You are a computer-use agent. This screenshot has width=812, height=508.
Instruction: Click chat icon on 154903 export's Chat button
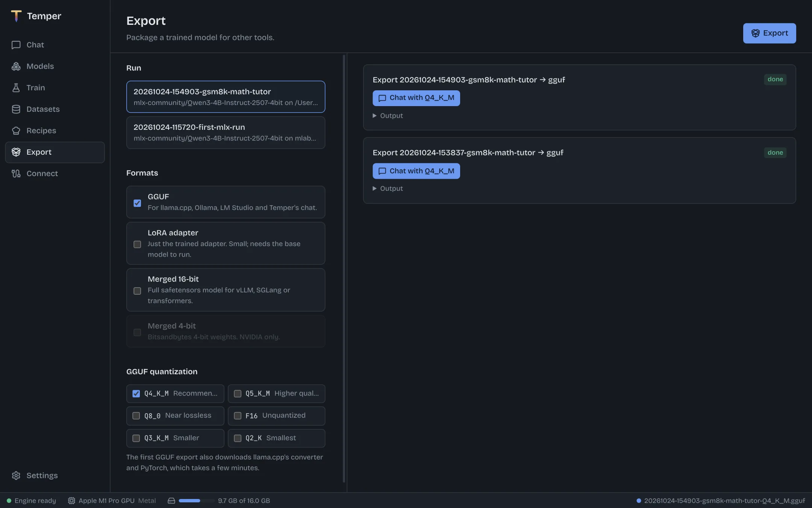(x=382, y=98)
